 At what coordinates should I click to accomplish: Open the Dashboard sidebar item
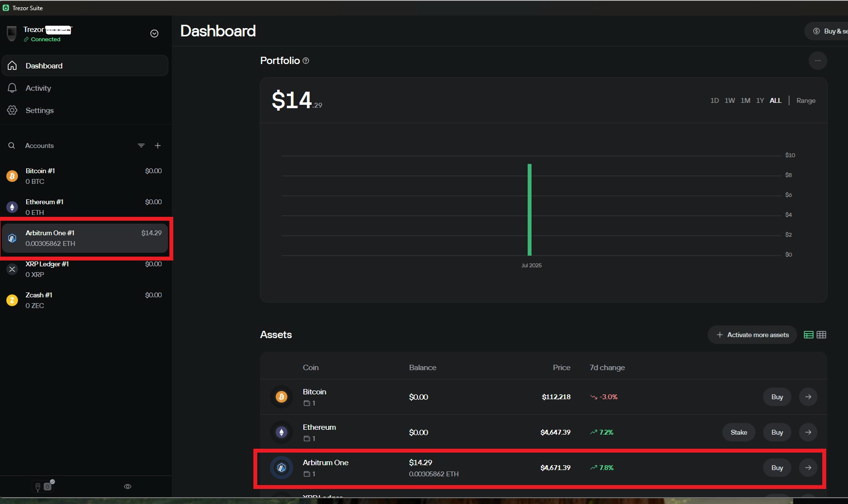coord(85,65)
